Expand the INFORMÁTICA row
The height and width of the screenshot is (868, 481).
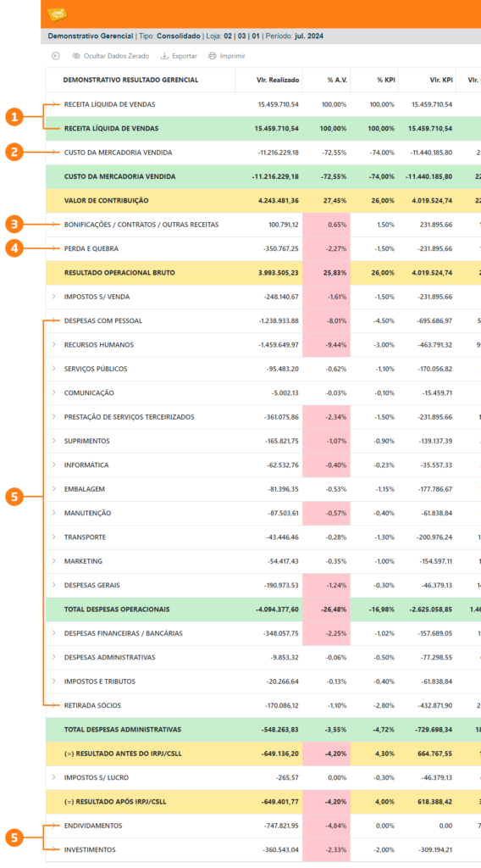[x=53, y=465]
